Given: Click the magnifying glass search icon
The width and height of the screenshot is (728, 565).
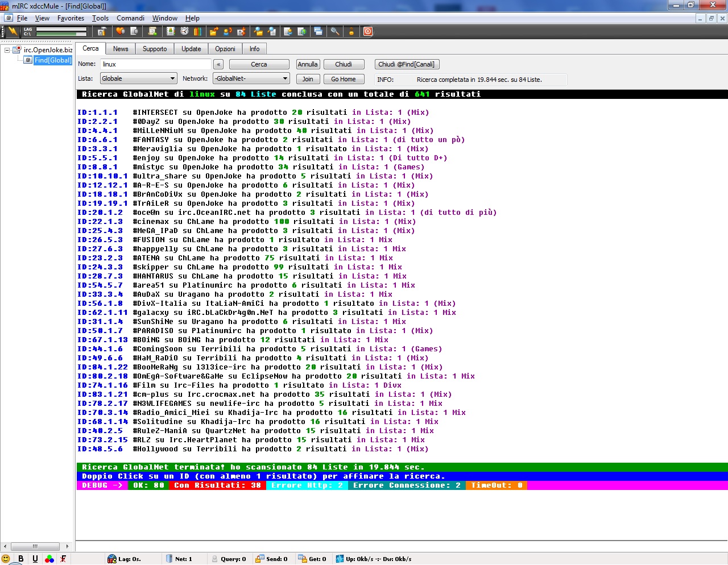Looking at the screenshot, I should pyautogui.click(x=336, y=31).
